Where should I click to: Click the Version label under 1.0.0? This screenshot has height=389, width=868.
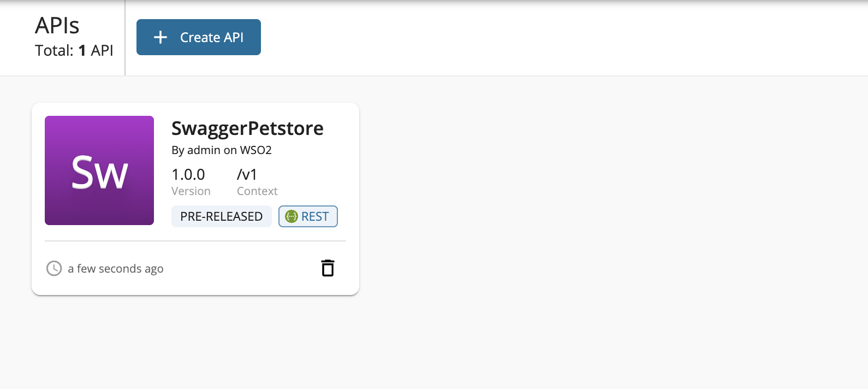(191, 191)
